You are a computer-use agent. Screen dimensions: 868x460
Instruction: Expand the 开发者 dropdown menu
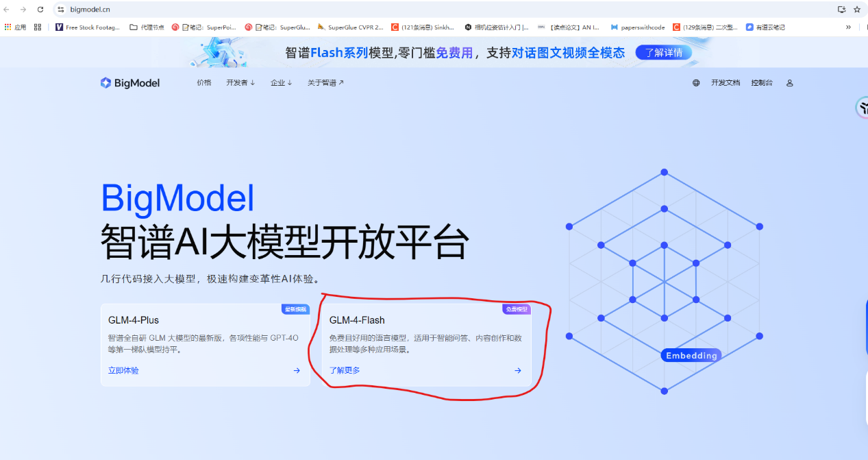click(x=240, y=83)
